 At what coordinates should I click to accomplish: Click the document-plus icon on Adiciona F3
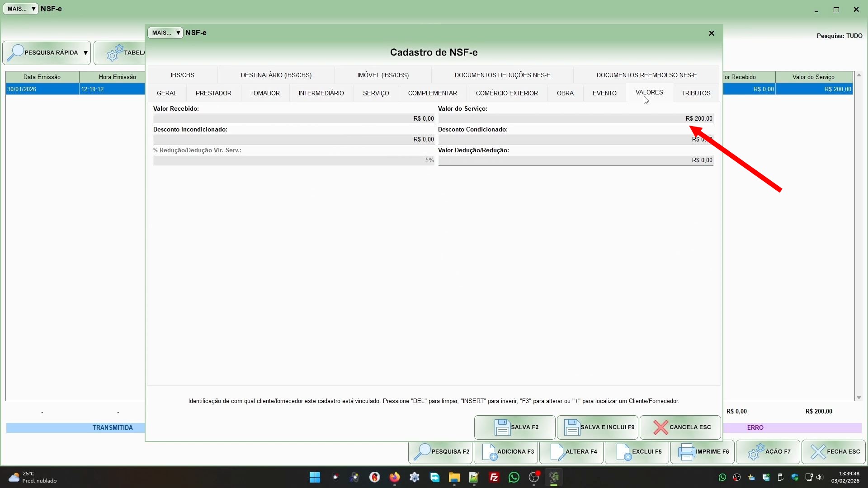point(489,451)
